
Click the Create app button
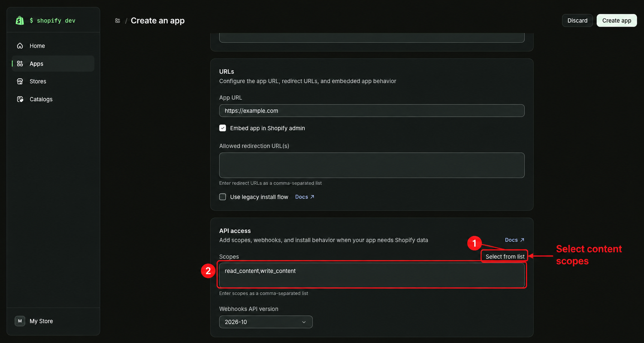coord(617,21)
